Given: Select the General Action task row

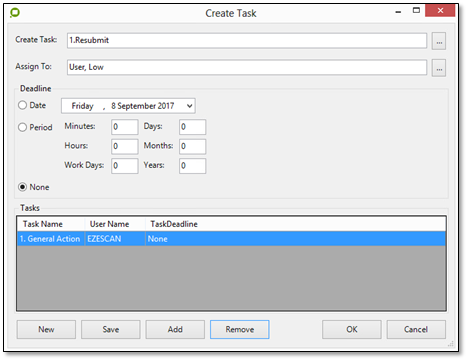Looking at the screenshot, I should click(231, 239).
